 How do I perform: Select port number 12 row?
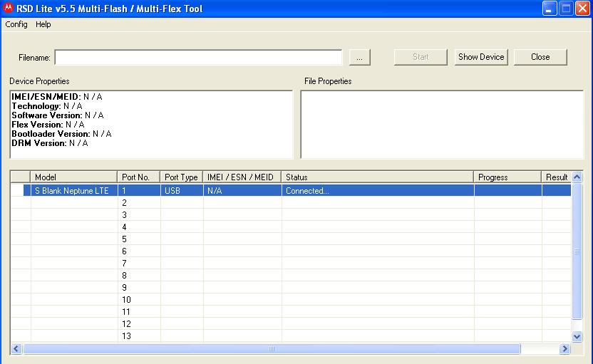click(291, 323)
